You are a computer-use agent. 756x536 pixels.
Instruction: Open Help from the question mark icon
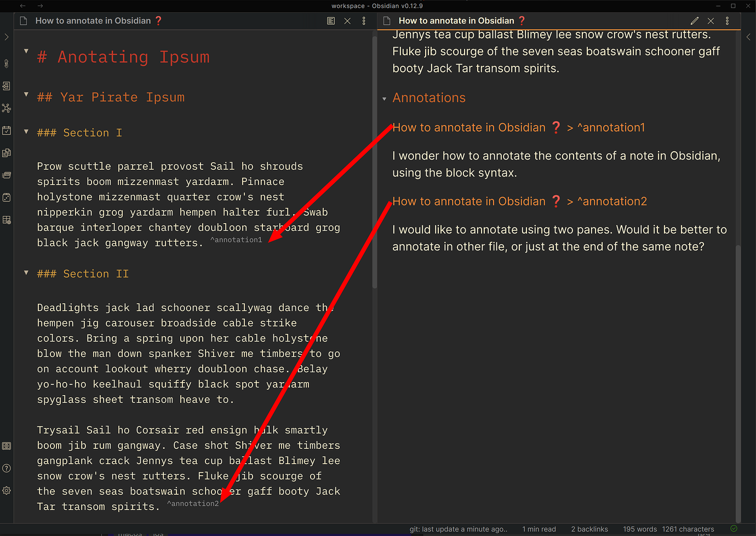point(7,468)
